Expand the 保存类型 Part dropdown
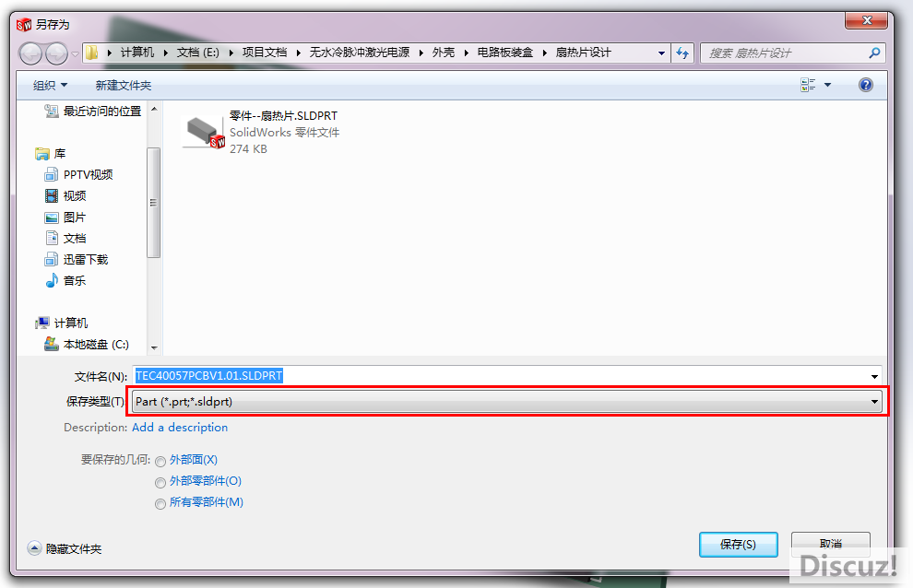This screenshot has width=913, height=588. point(507,402)
